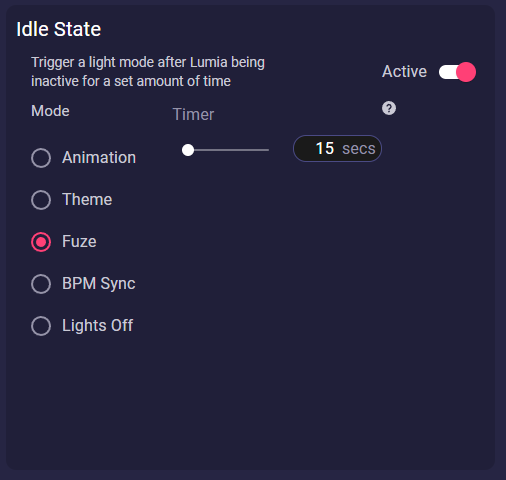
Task: Click the Theme label text
Action: (x=87, y=199)
